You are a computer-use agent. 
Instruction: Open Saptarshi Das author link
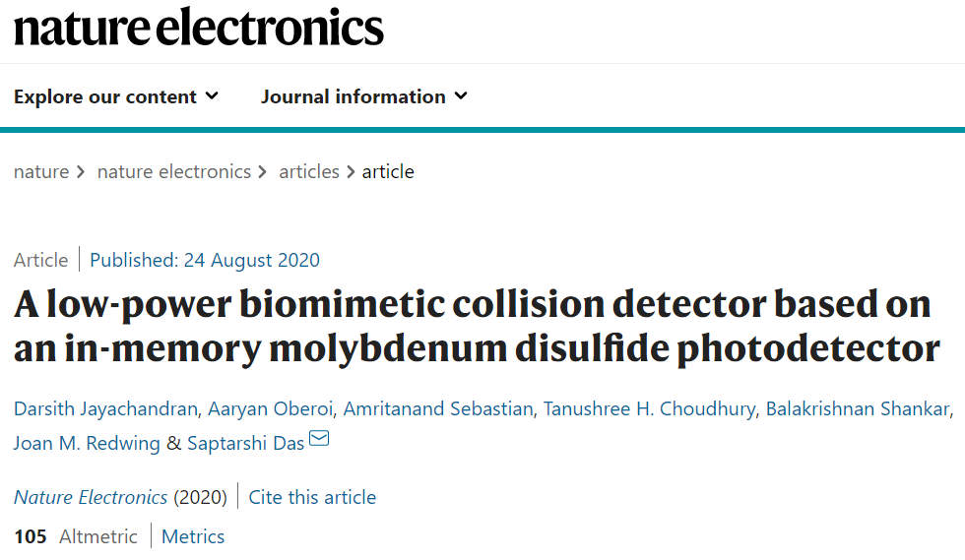pyautogui.click(x=244, y=443)
